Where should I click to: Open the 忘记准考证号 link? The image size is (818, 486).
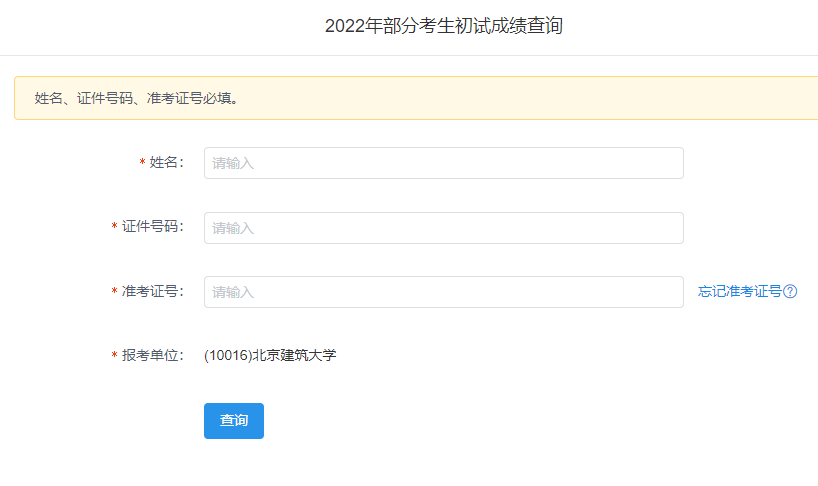point(739,292)
